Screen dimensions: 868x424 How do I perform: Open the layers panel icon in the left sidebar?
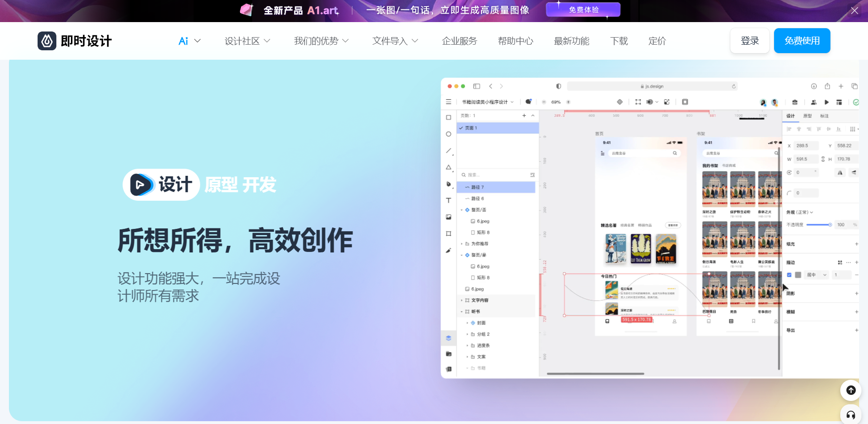[449, 338]
